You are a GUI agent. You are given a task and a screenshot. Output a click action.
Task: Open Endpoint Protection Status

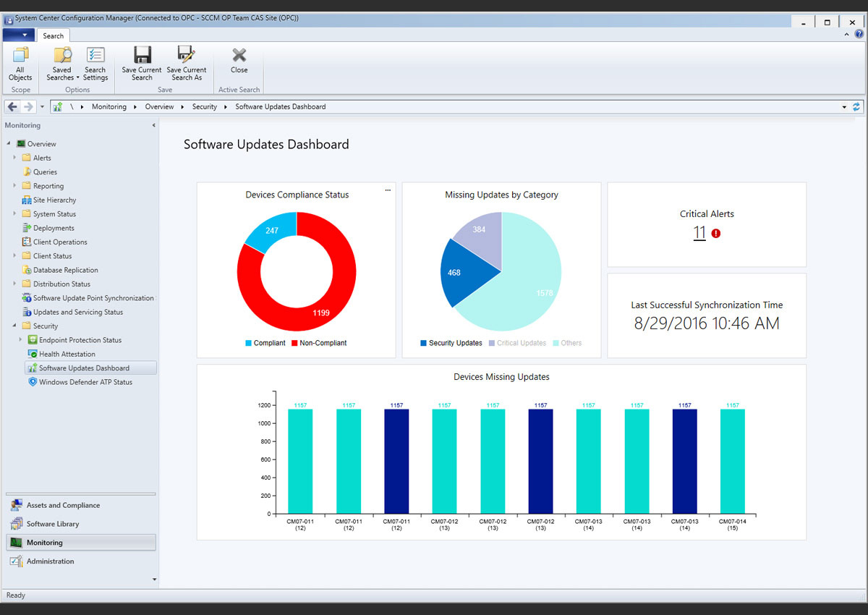click(80, 340)
